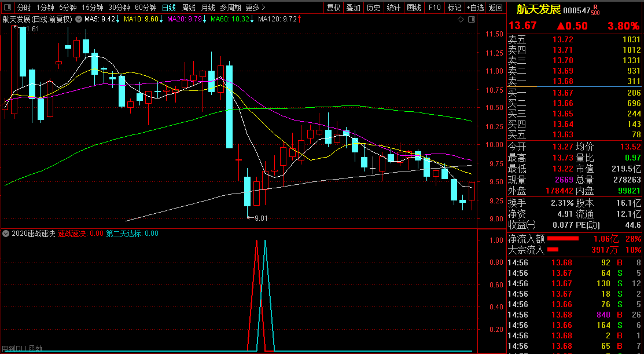
Task: Click the 大宗流入 red bar
Action: (553, 249)
